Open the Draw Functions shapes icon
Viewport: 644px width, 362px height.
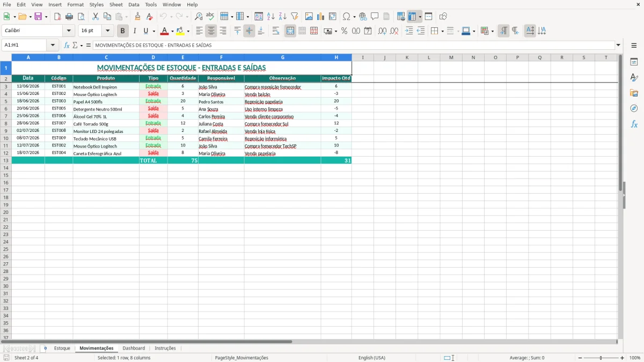pyautogui.click(x=443, y=17)
